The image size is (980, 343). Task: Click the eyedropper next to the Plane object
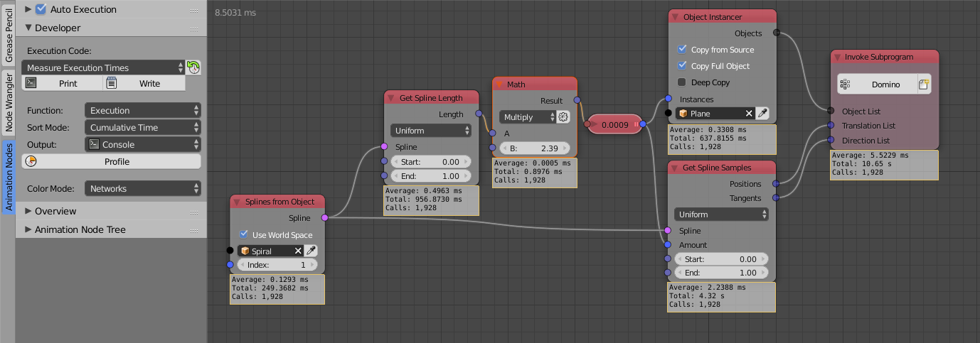[762, 113]
